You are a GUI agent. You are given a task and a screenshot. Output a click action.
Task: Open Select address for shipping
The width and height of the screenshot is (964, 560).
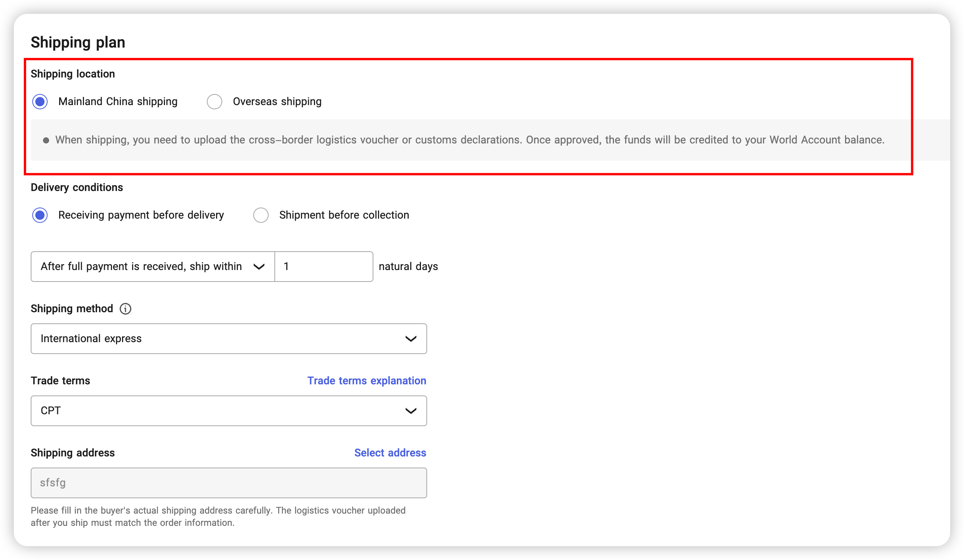coord(390,453)
